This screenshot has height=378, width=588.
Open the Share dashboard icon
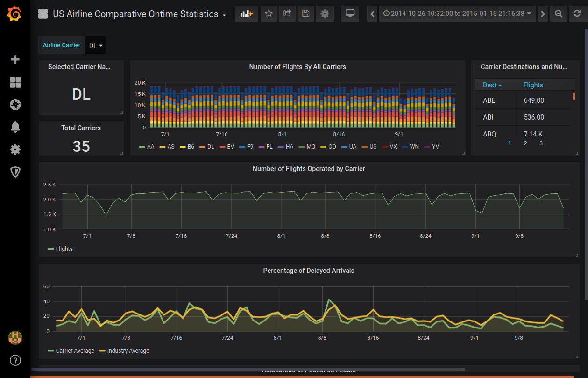[287, 14]
